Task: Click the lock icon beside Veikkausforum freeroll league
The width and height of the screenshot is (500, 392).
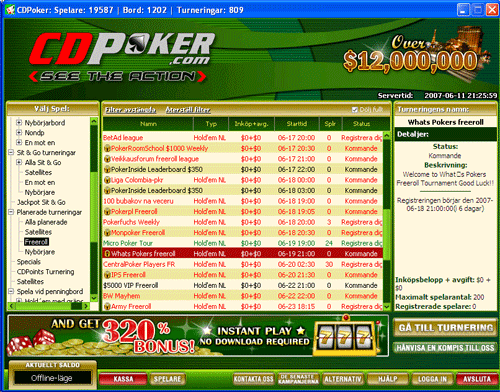Action: 107,159
